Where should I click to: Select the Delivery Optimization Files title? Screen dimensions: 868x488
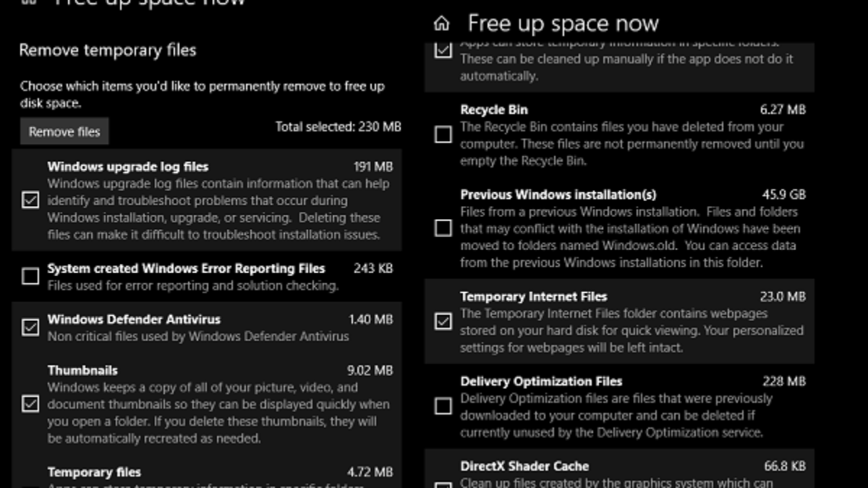pos(541,381)
